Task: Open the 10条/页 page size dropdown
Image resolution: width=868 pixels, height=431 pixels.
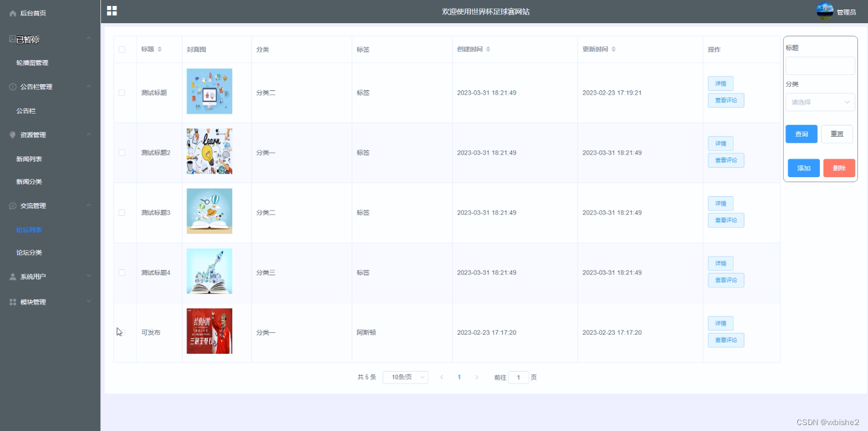Action: [x=405, y=377]
